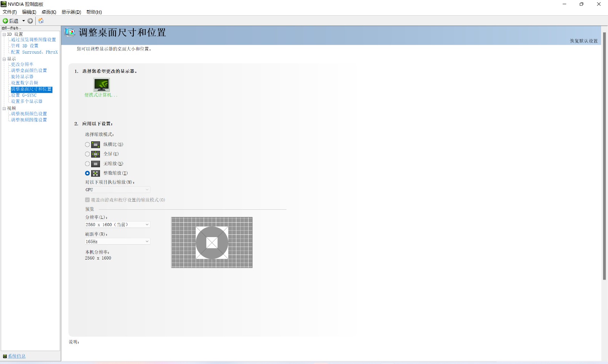The width and height of the screenshot is (608, 364).
Task: Open 更改分辨率 in tree
Action: point(22,64)
